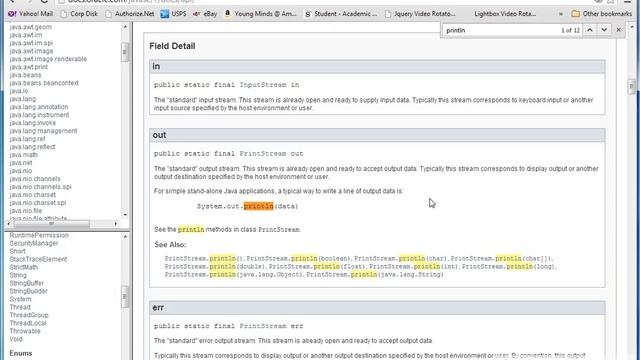The width and height of the screenshot is (640, 360).
Task: Open the java.awt.image package
Action: (x=31, y=51)
